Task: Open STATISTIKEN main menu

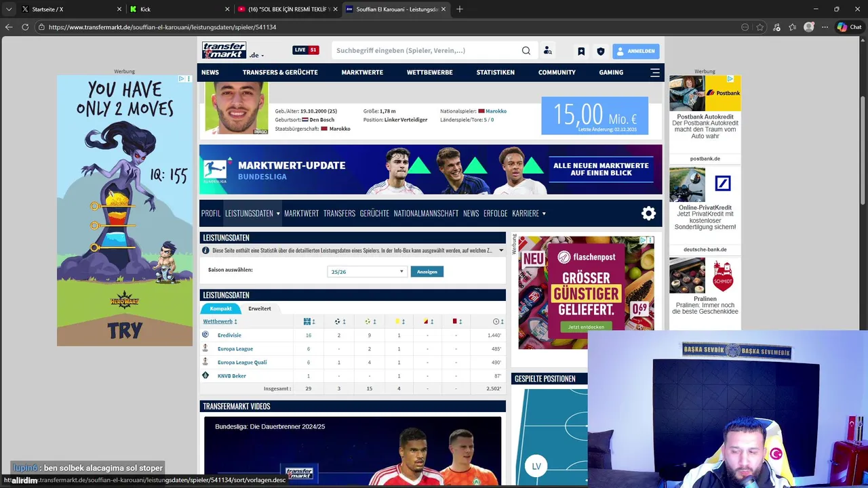Action: point(495,73)
